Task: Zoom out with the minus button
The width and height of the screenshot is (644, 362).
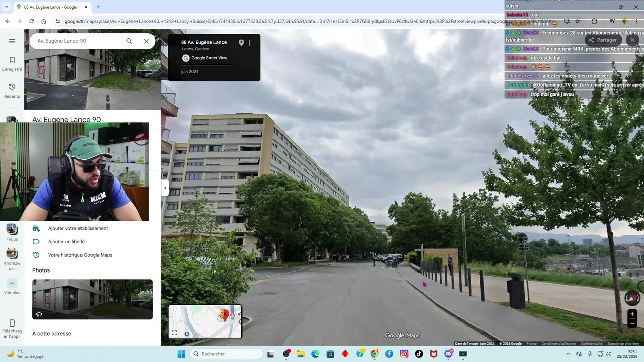Action: [x=632, y=324]
